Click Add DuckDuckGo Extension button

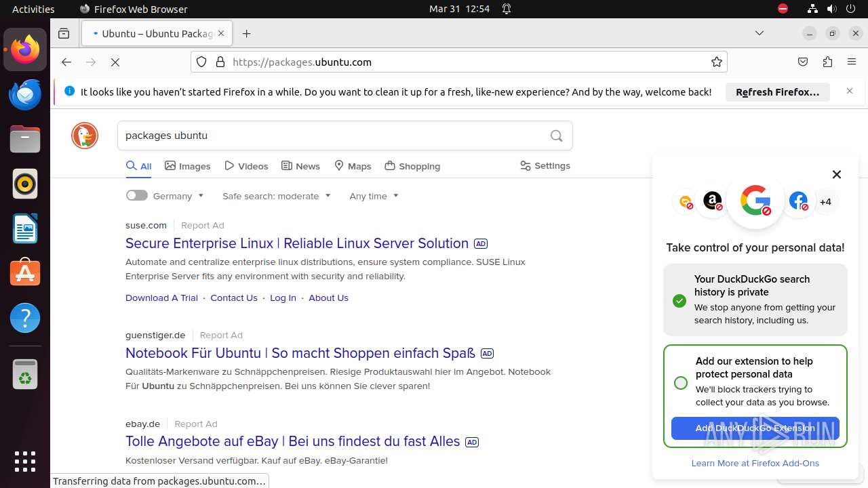pyautogui.click(x=755, y=428)
